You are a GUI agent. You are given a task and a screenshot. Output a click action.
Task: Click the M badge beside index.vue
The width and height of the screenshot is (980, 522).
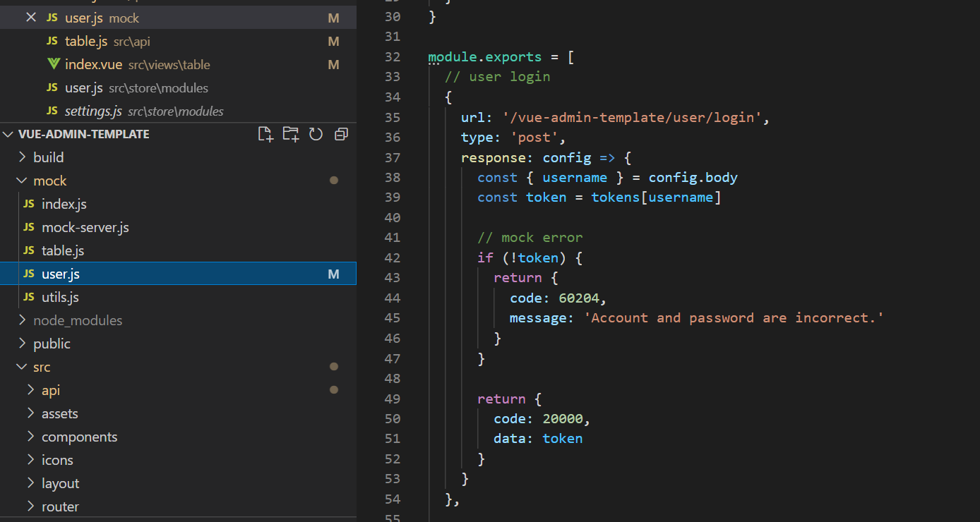(333, 64)
